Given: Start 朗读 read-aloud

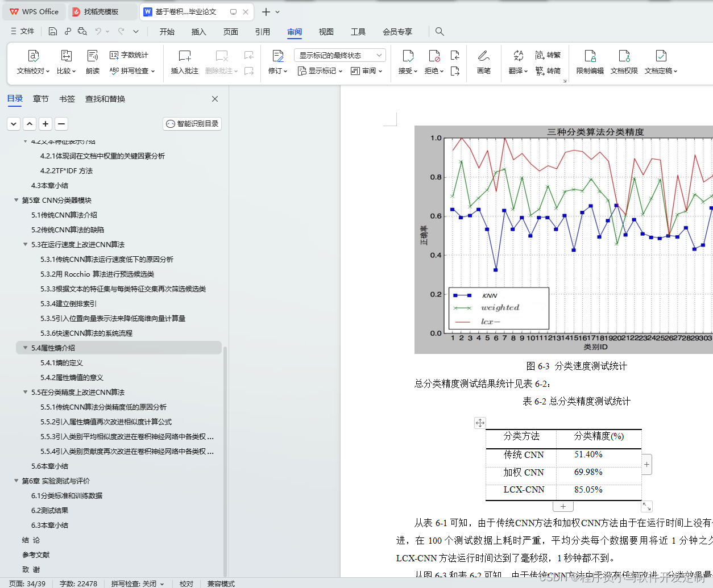Looking at the screenshot, I should click(x=92, y=62).
